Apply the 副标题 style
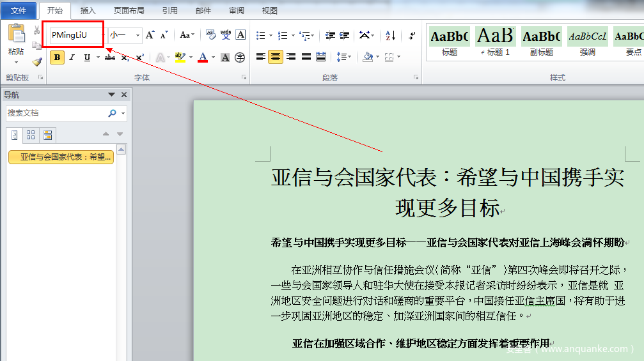The width and height of the screenshot is (644, 361). click(541, 41)
